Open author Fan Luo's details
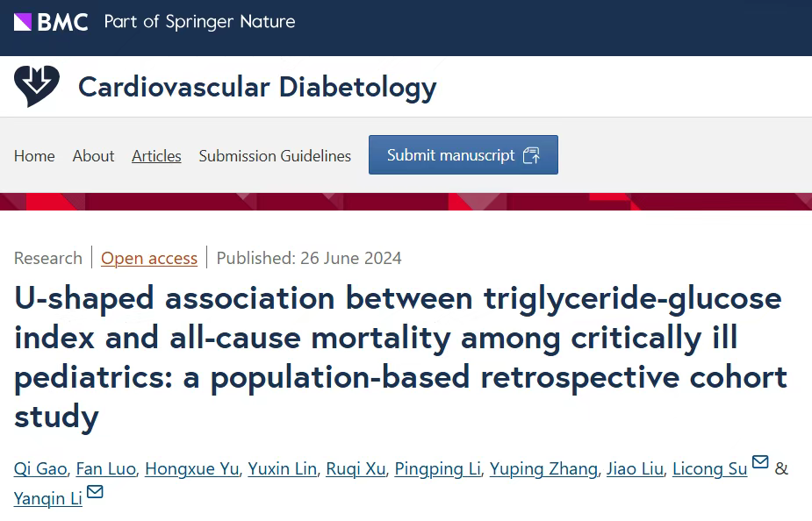The height and width of the screenshot is (521, 812). pyautogui.click(x=106, y=468)
